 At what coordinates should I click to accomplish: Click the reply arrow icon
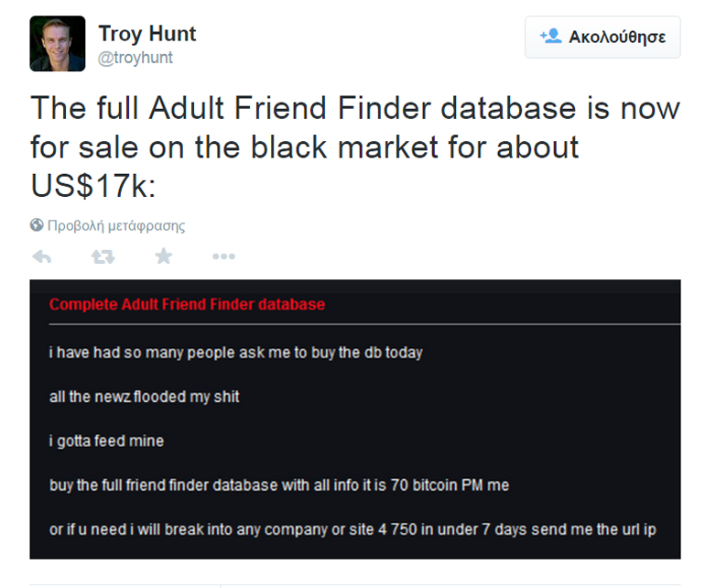coord(41,256)
